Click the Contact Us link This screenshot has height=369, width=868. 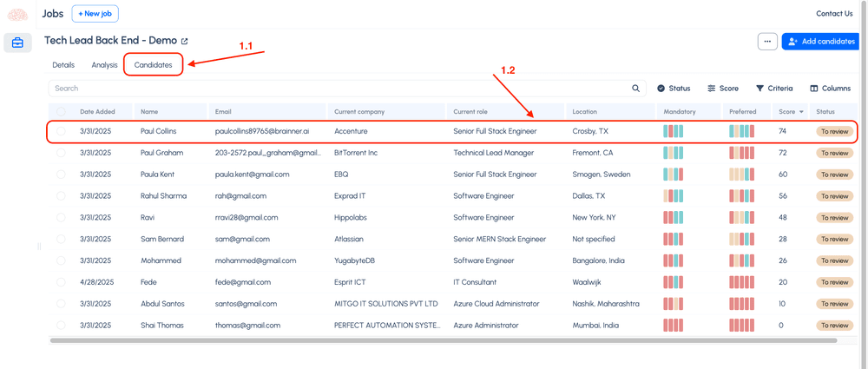(x=834, y=14)
